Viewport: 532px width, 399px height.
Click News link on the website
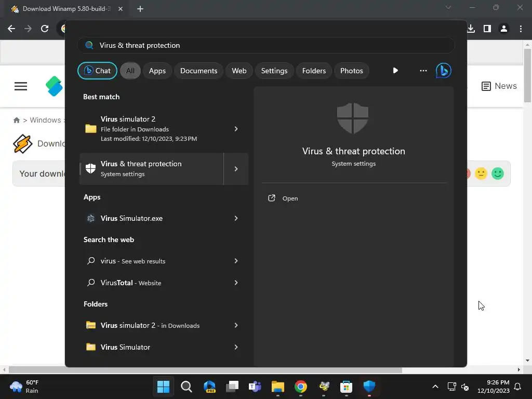click(x=499, y=86)
